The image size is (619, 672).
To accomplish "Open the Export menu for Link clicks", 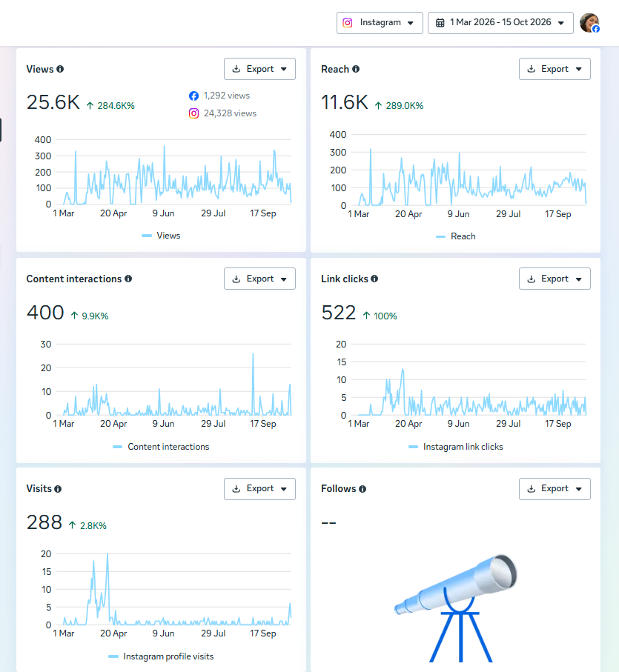I will coord(555,279).
